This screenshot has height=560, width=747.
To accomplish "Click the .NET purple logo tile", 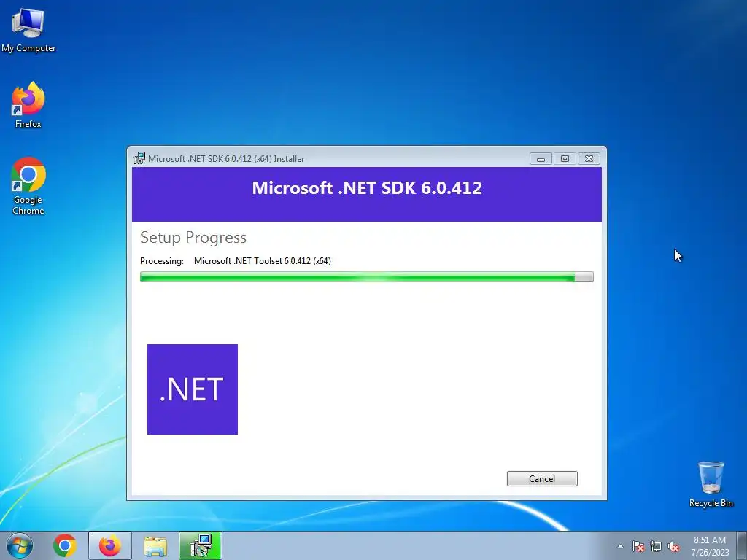I will (193, 389).
